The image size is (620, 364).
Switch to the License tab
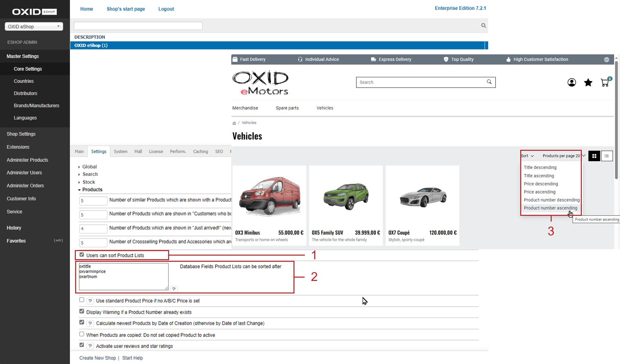tap(156, 151)
